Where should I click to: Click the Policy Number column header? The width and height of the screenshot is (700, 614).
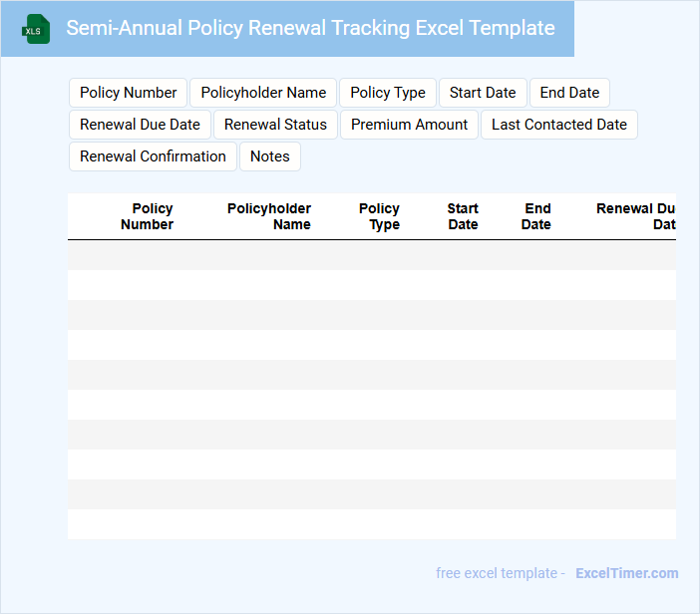pos(148,216)
